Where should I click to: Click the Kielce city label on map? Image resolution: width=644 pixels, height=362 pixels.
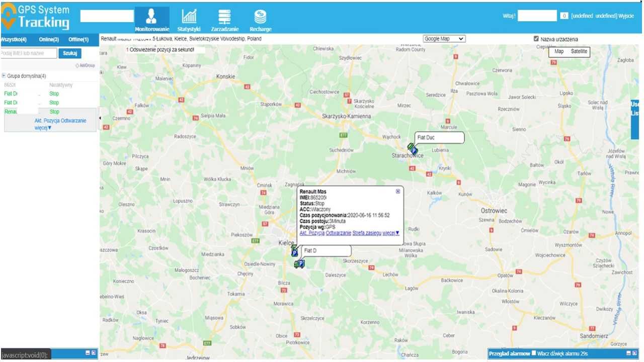coord(286,243)
